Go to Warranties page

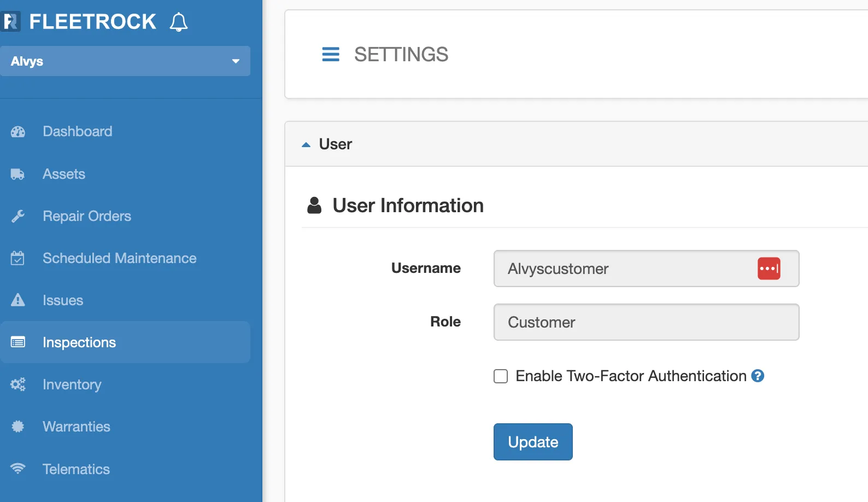[x=77, y=427]
